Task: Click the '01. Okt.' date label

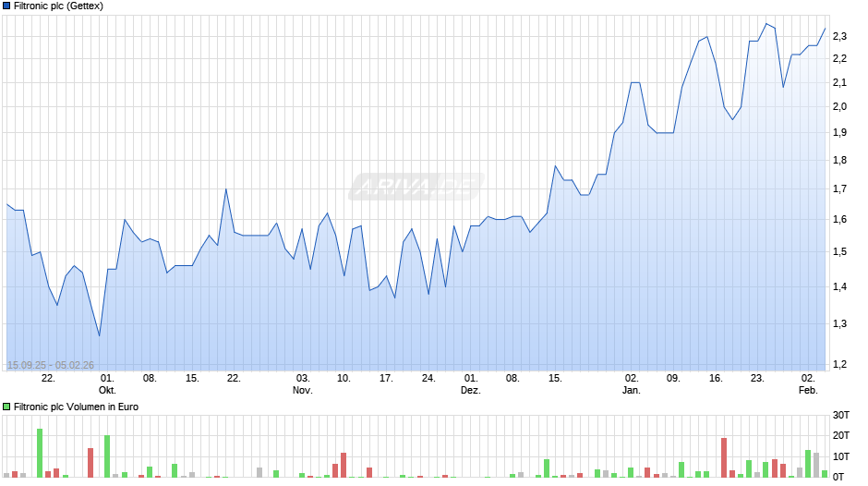Action: [x=107, y=384]
